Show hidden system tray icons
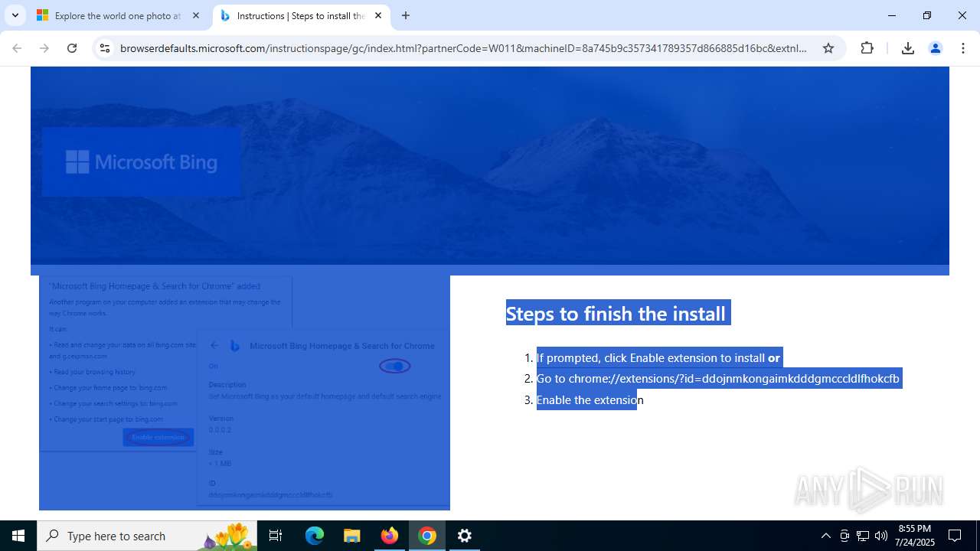Viewport: 980px width, 551px height. (825, 536)
